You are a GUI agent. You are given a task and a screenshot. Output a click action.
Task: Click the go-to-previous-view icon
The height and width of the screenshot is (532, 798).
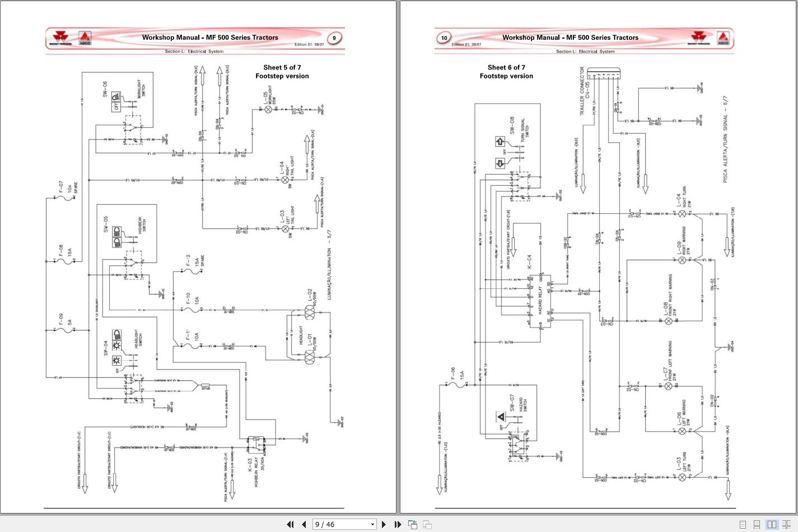tap(413, 525)
